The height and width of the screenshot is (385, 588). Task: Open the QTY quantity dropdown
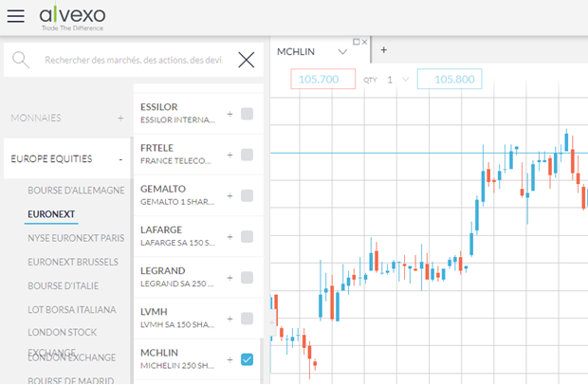pos(405,80)
